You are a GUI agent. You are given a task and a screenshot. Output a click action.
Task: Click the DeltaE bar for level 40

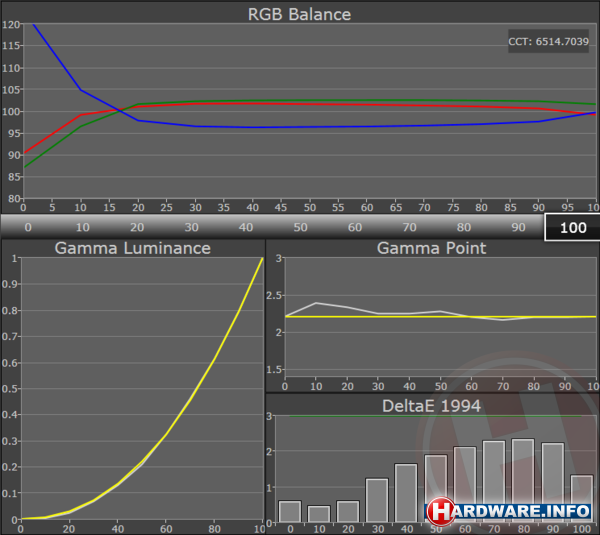pyautogui.click(x=406, y=493)
